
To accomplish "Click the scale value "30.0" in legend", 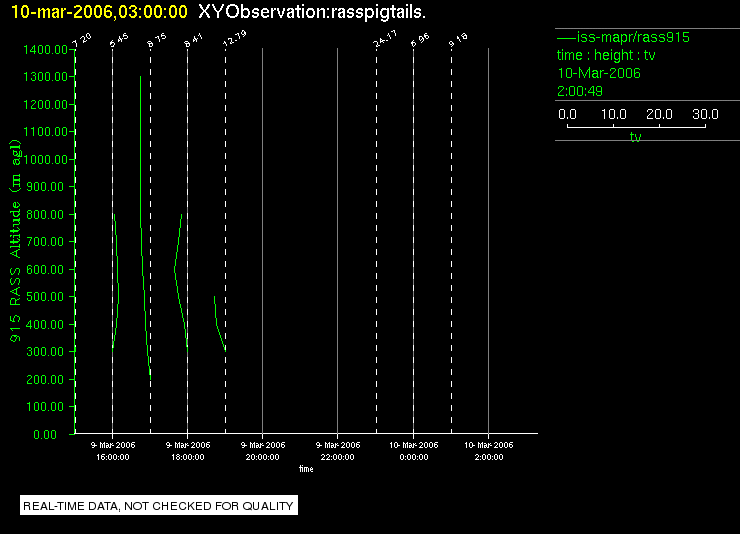I will (705, 114).
